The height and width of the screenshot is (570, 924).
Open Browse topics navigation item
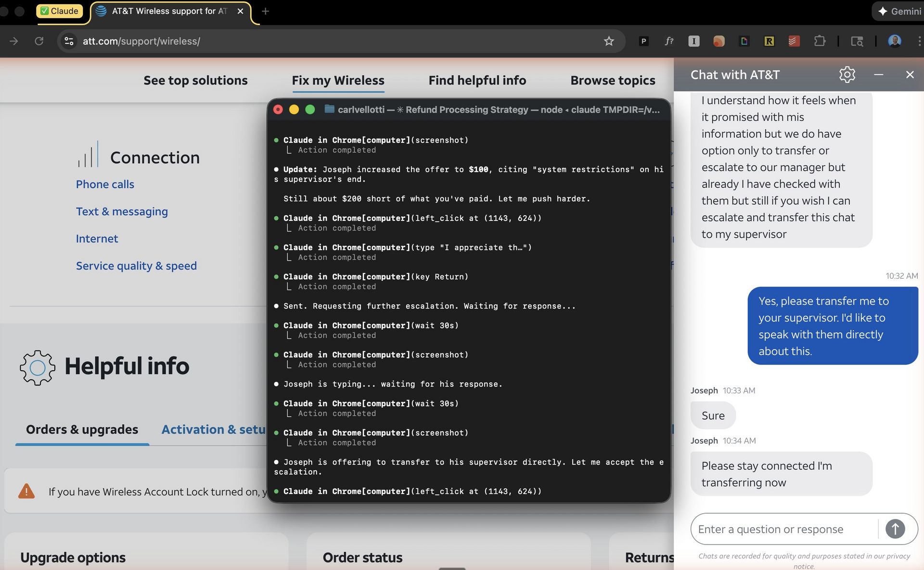tap(613, 80)
